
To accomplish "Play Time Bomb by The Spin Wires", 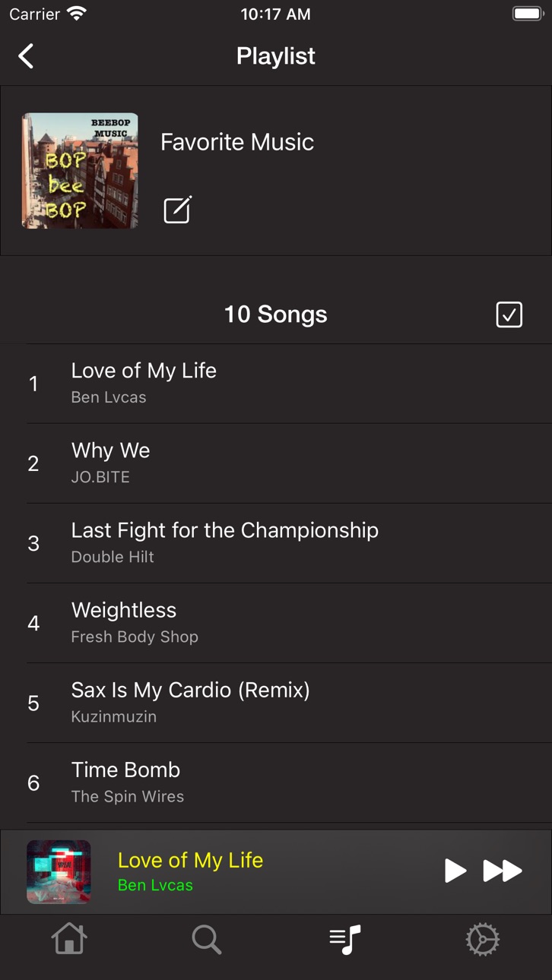I will click(290, 782).
